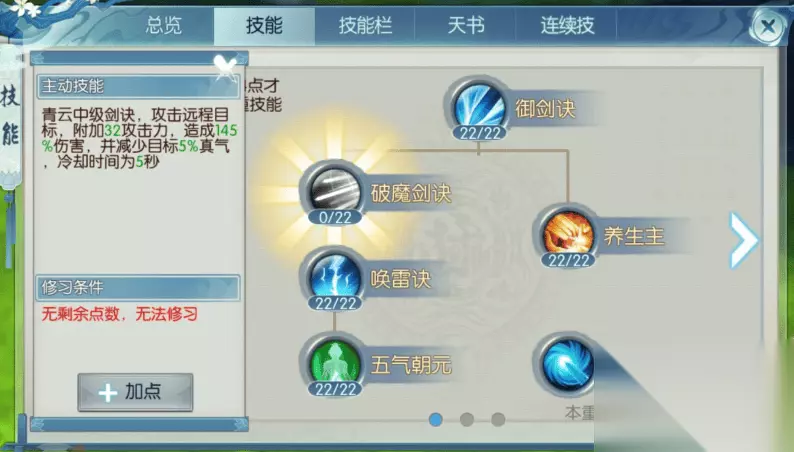Select the blue swirl skill icon

tap(567, 364)
